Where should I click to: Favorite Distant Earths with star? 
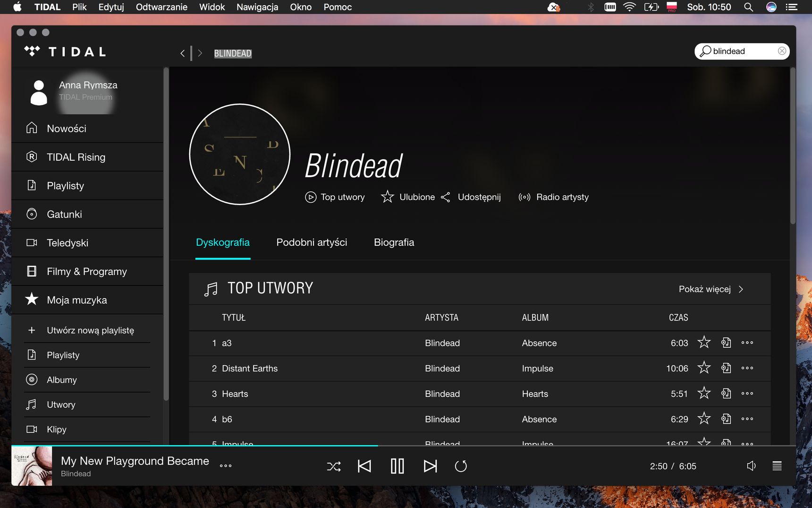tap(704, 368)
